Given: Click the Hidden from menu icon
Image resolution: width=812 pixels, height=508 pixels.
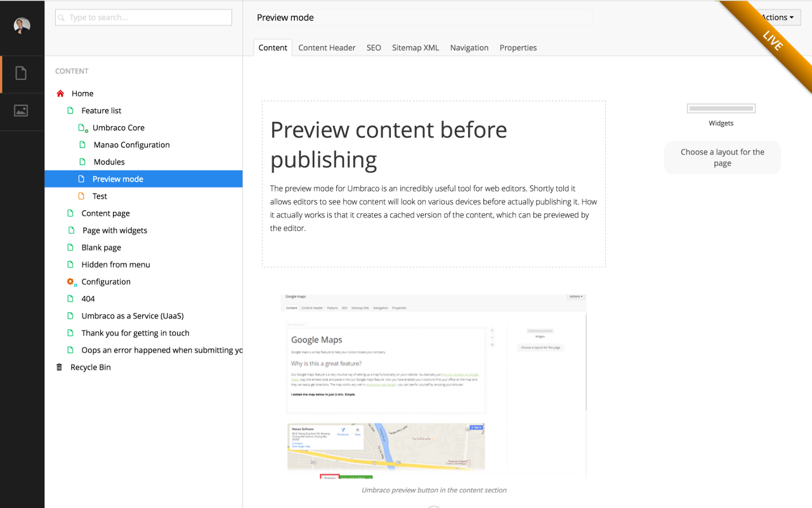Looking at the screenshot, I should click(70, 265).
